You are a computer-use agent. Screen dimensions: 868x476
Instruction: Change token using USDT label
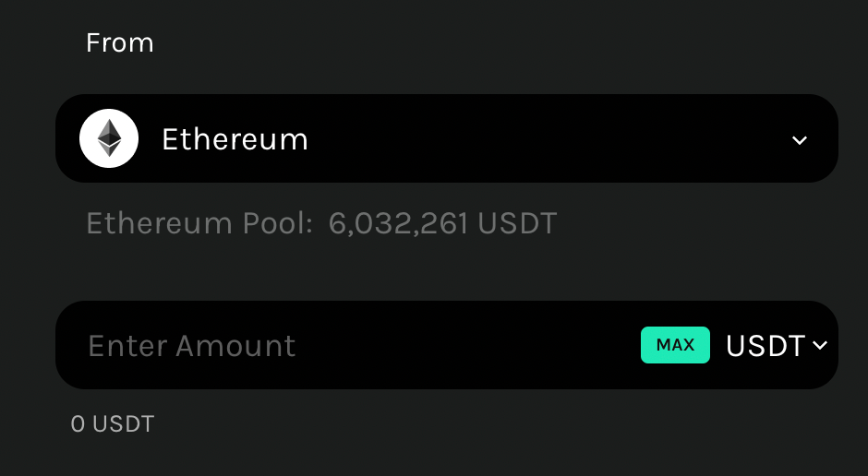click(x=765, y=346)
